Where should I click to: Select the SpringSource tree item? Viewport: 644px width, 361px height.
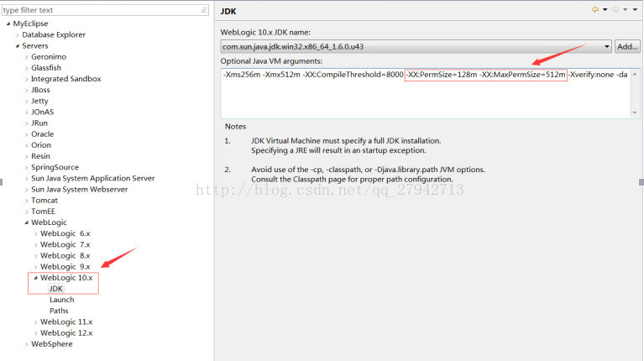[x=55, y=167]
